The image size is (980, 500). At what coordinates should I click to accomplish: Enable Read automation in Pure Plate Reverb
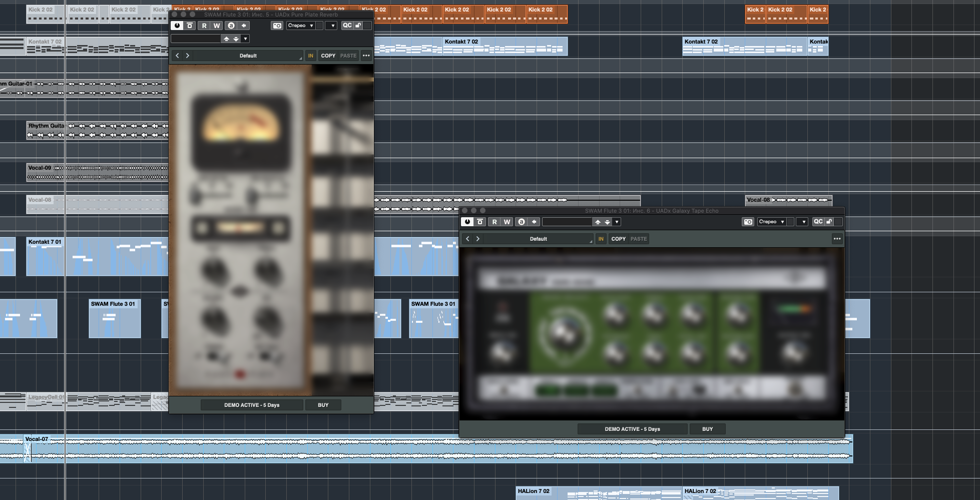[204, 26]
